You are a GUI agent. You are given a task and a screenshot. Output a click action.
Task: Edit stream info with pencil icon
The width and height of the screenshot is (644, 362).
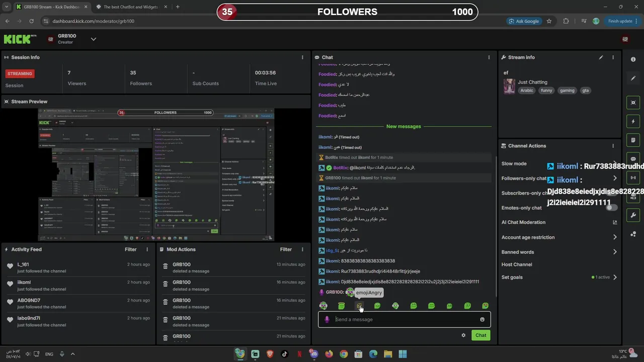pyautogui.click(x=601, y=57)
